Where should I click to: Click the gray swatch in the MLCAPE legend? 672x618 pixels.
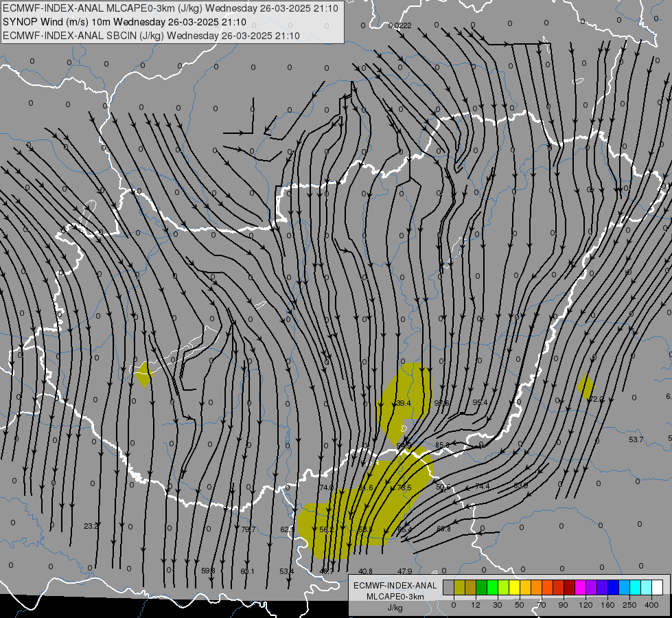pyautogui.click(x=449, y=587)
